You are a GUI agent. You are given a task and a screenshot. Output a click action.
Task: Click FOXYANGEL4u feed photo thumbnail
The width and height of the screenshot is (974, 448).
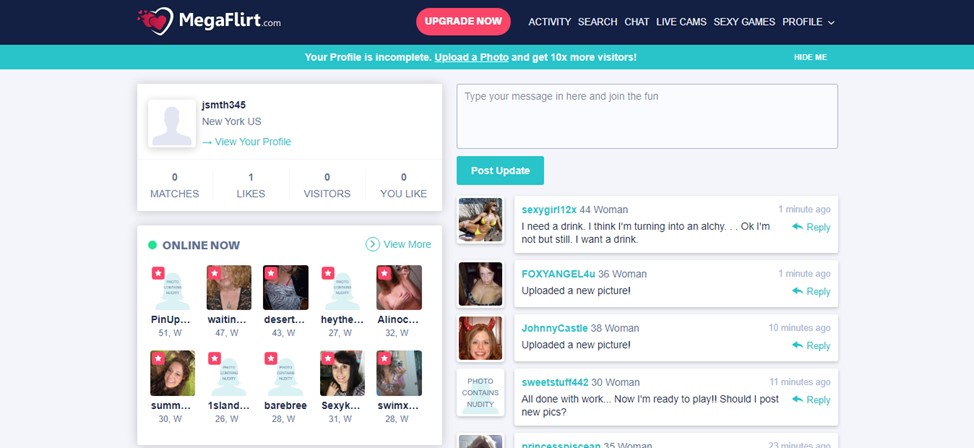(480, 284)
